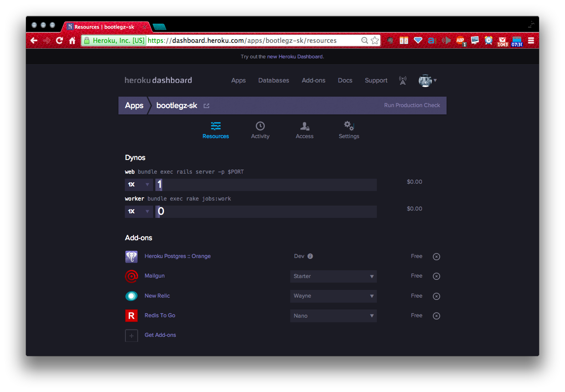Remove the Heroku Postgres add-on
The height and width of the screenshot is (392, 565).
(436, 257)
